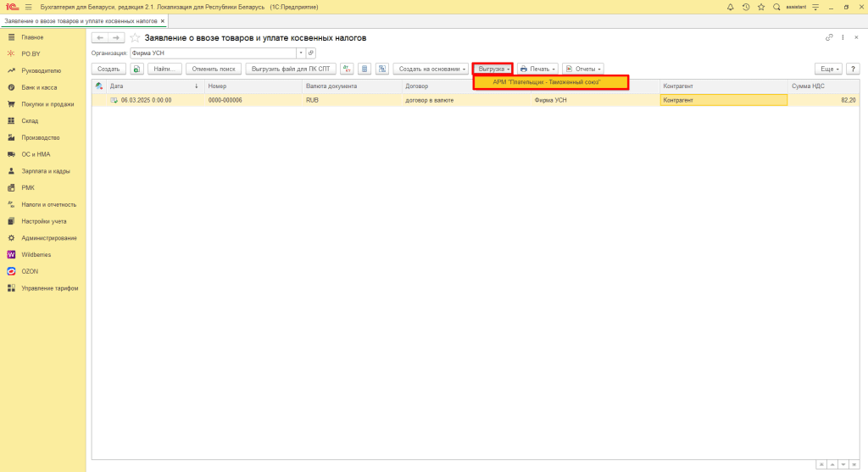Screen dimensions: 868x472
Task: Navigate back with the left arrow
Action: [x=100, y=38]
